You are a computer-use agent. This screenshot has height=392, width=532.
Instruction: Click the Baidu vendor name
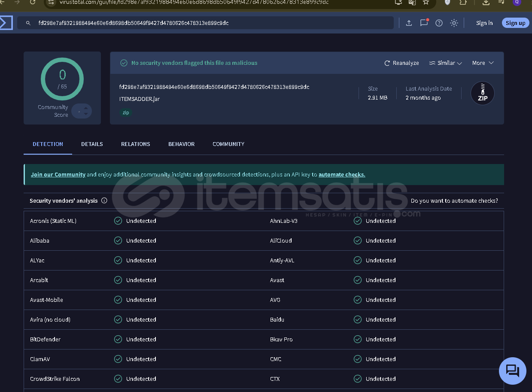277,319
